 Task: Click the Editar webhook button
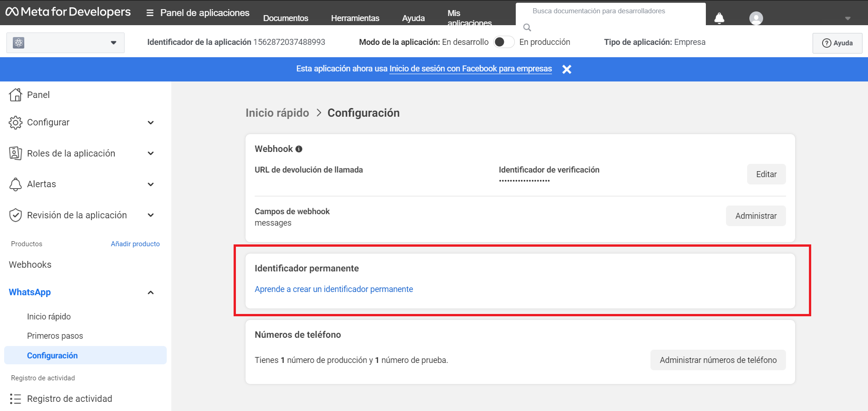(x=766, y=174)
